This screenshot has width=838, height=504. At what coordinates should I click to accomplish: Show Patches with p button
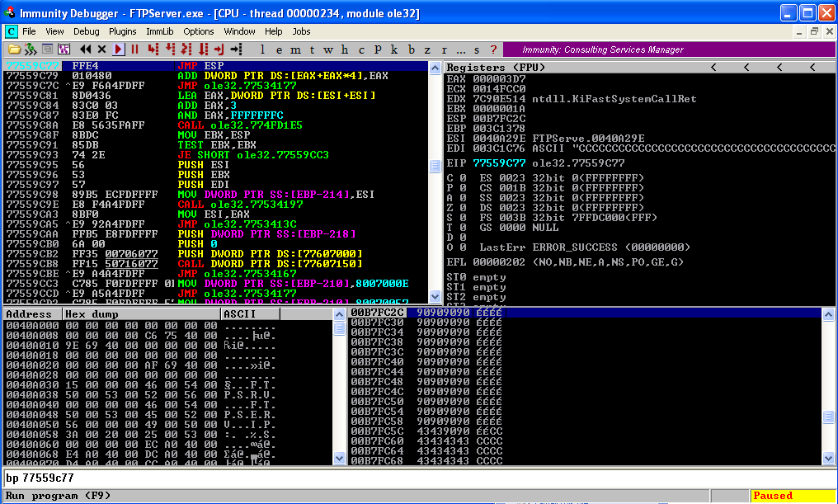click(x=378, y=49)
